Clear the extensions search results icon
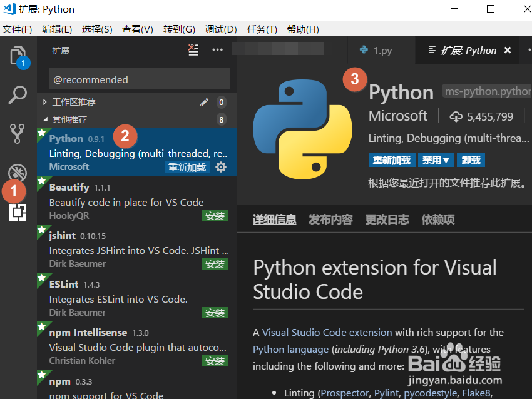Screen dimensions: 532x399 tap(193, 50)
